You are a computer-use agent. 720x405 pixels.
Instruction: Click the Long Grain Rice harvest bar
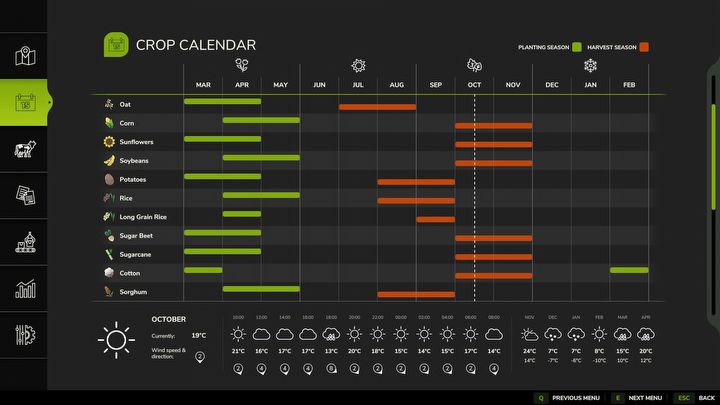coord(435,219)
